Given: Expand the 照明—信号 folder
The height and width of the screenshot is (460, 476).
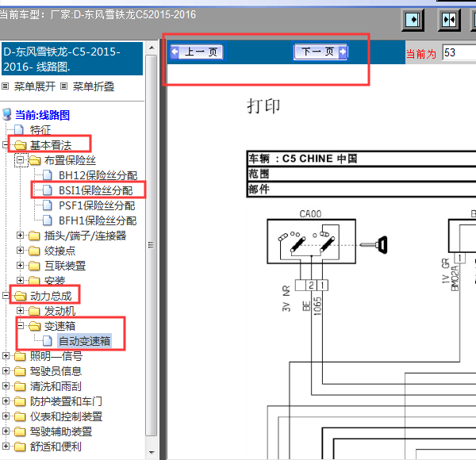Looking at the screenshot, I should pyautogui.click(x=6, y=355).
